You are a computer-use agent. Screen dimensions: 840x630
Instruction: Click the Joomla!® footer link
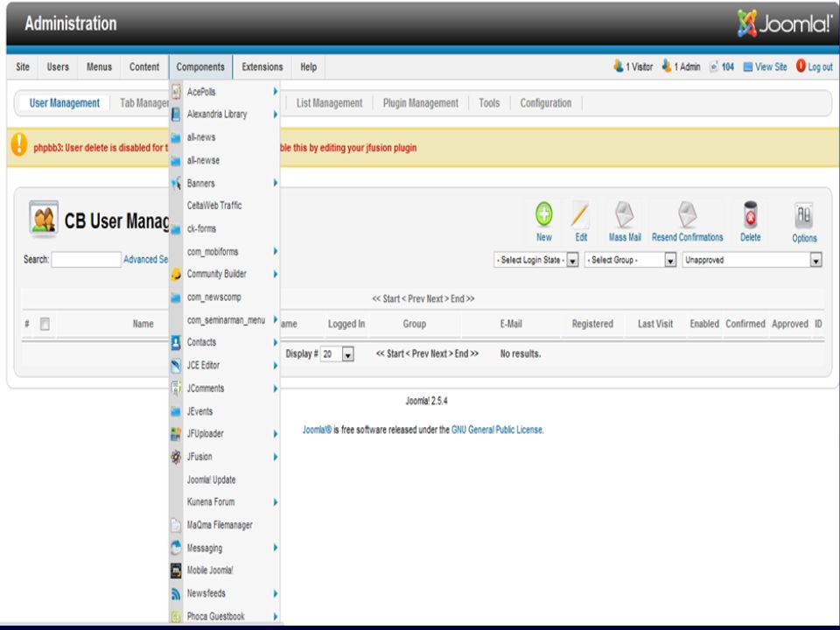tap(317, 430)
